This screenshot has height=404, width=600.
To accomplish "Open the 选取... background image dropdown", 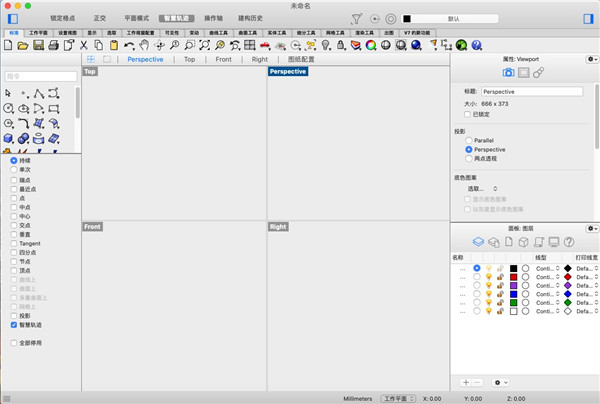I will click(482, 188).
